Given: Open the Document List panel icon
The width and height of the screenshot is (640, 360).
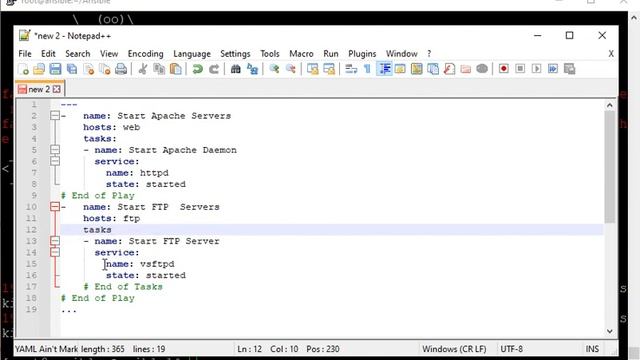Looking at the screenshot, I should coord(433,69).
